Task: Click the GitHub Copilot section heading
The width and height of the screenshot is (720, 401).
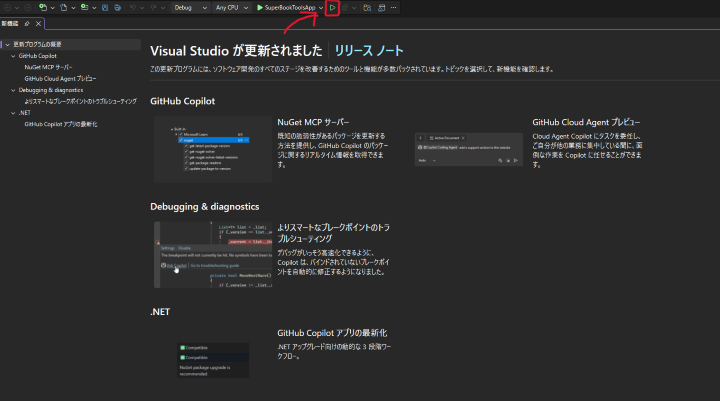Action: coord(182,101)
